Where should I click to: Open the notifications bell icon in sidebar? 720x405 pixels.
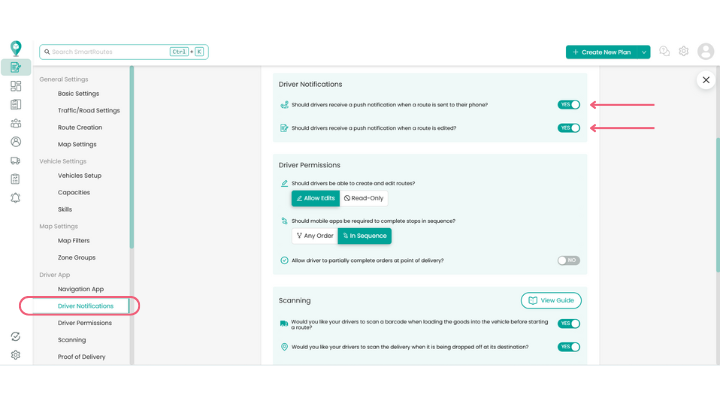pos(16,198)
